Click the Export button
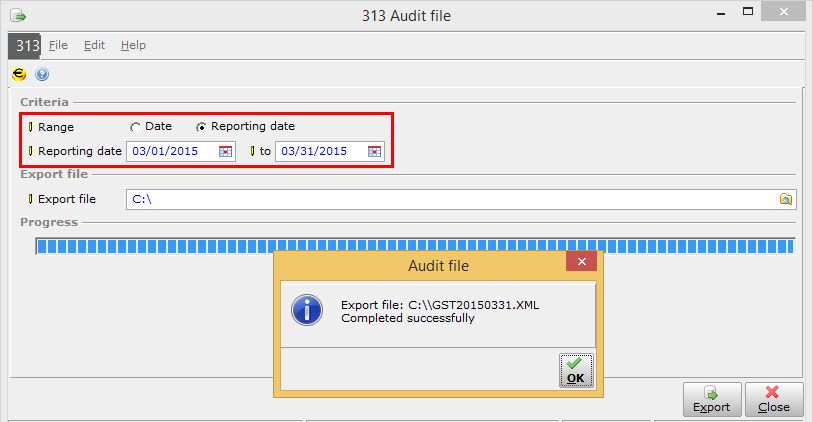This screenshot has height=422, width=813. [712, 399]
